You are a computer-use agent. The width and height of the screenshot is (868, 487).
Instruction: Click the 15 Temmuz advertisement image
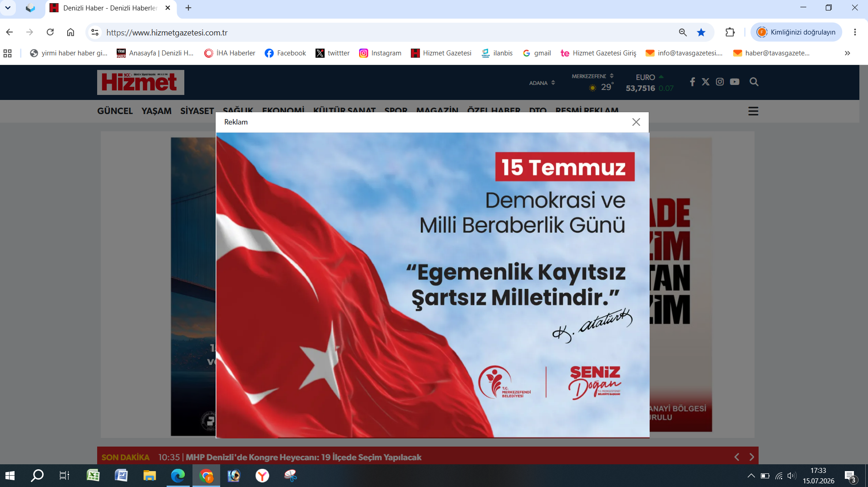[x=433, y=285]
